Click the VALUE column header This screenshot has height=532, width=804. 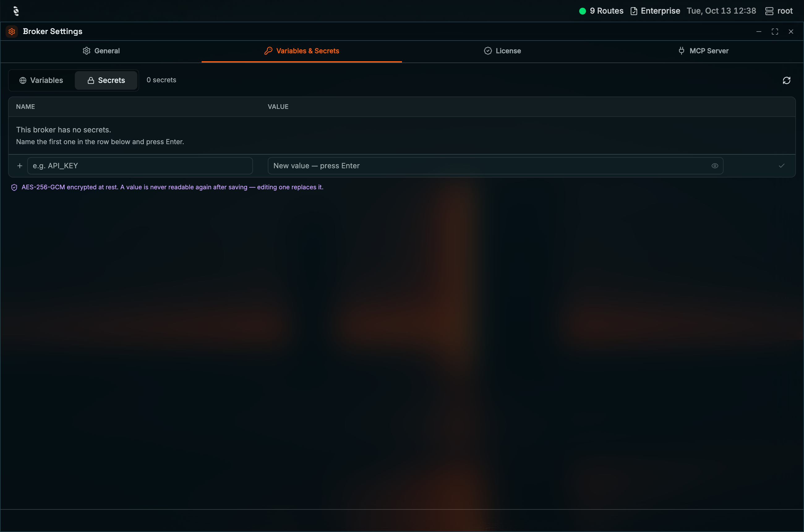click(278, 107)
